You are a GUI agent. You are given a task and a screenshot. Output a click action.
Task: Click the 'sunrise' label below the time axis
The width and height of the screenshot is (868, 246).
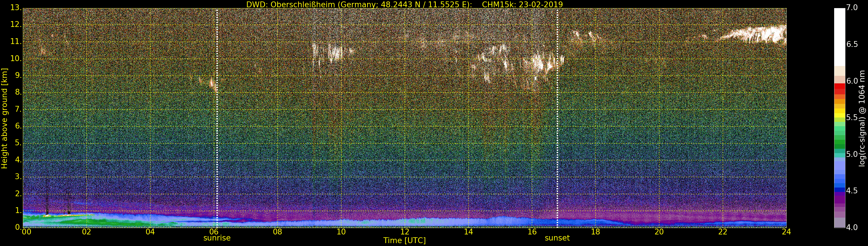point(217,238)
